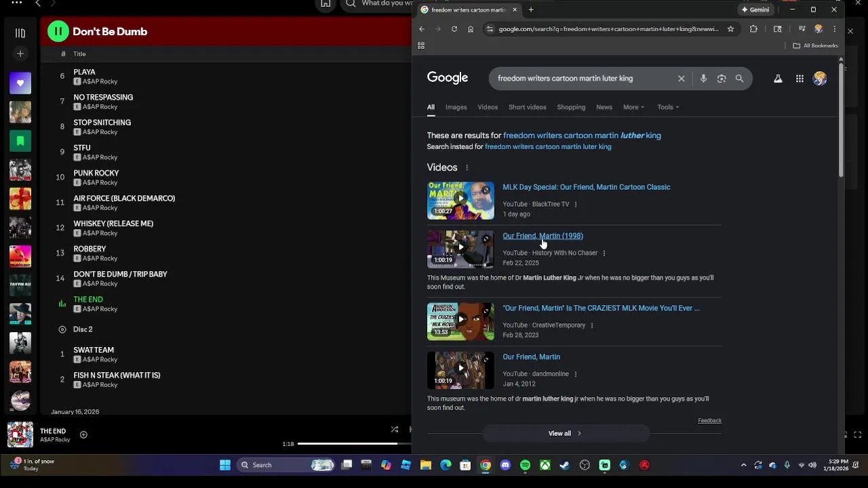
Task: Click Chrome back arrow
Action: click(422, 29)
